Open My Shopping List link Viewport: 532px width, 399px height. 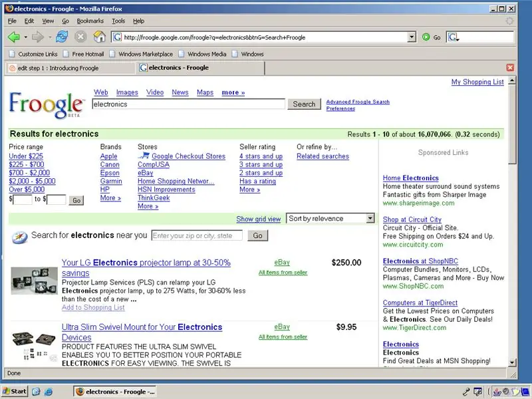[477, 82]
